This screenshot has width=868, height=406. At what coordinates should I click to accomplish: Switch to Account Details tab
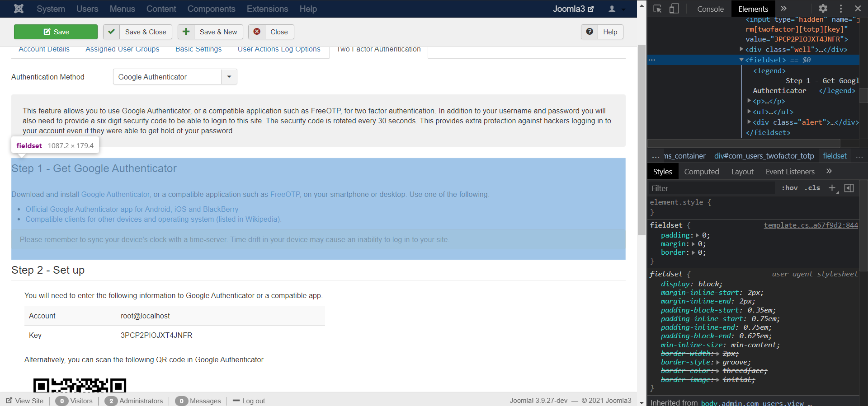pyautogui.click(x=44, y=49)
